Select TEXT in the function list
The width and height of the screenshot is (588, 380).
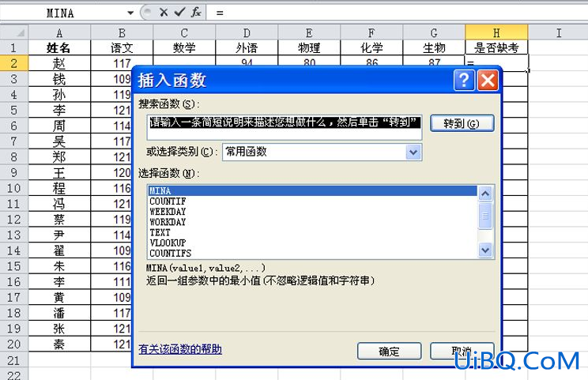coord(313,232)
